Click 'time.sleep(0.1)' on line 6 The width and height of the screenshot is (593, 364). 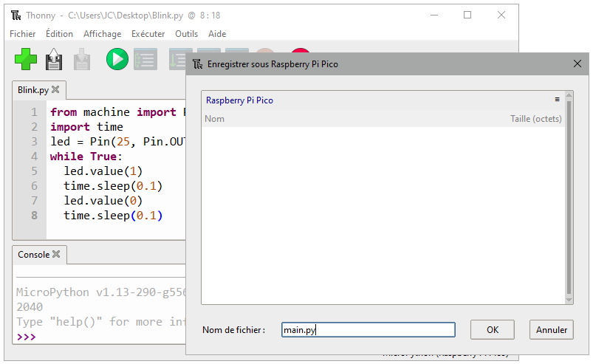[x=113, y=186]
